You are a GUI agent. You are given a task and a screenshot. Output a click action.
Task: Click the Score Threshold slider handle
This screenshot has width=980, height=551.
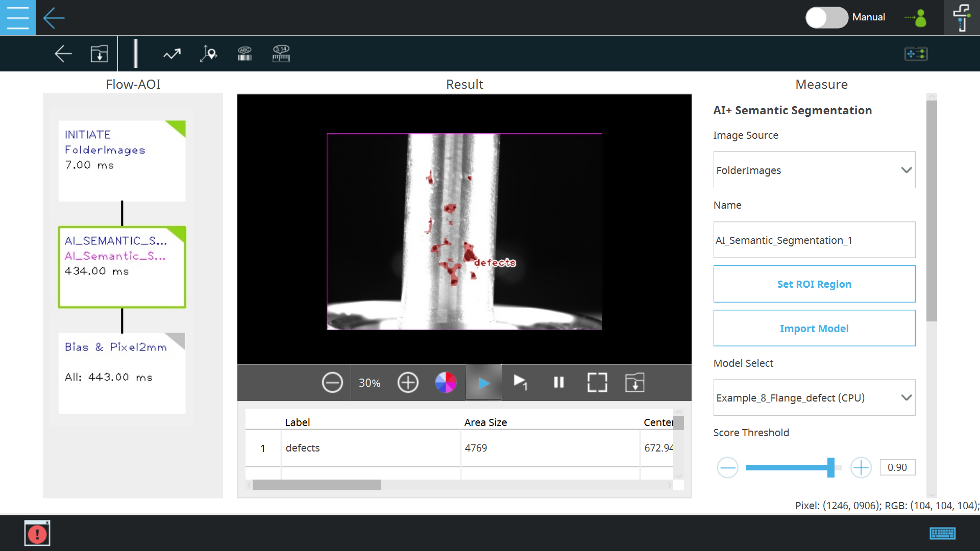click(831, 467)
